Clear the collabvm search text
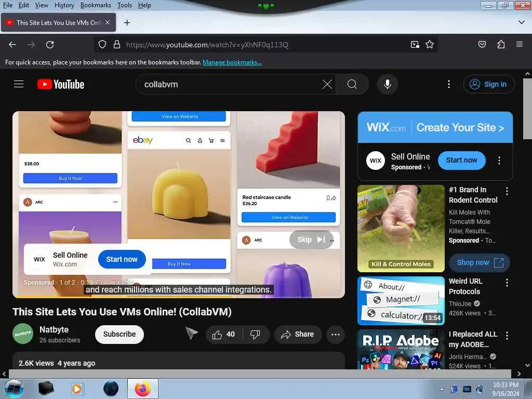Viewport: 532px width, 399px height. pos(327,84)
